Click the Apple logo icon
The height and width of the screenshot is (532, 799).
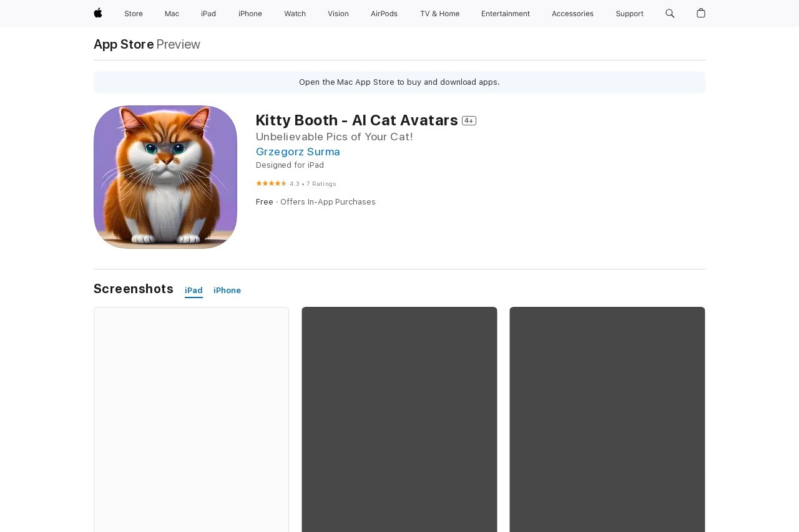click(98, 13)
